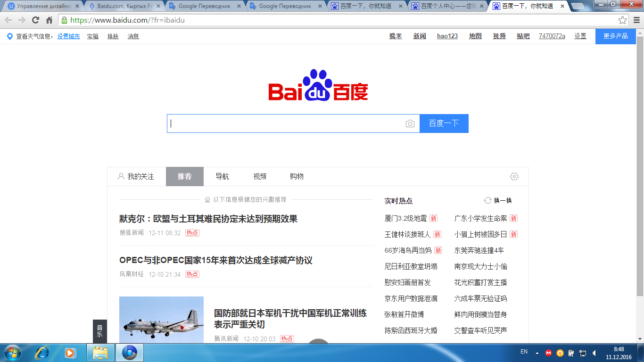Viewport: 644px width, 362px height.
Task: Open 王健林谈接班人 hot topic
Action: [x=408, y=234]
